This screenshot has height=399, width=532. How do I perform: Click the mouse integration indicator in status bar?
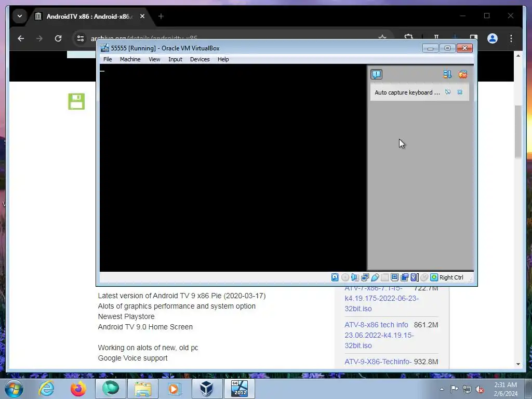point(424,277)
